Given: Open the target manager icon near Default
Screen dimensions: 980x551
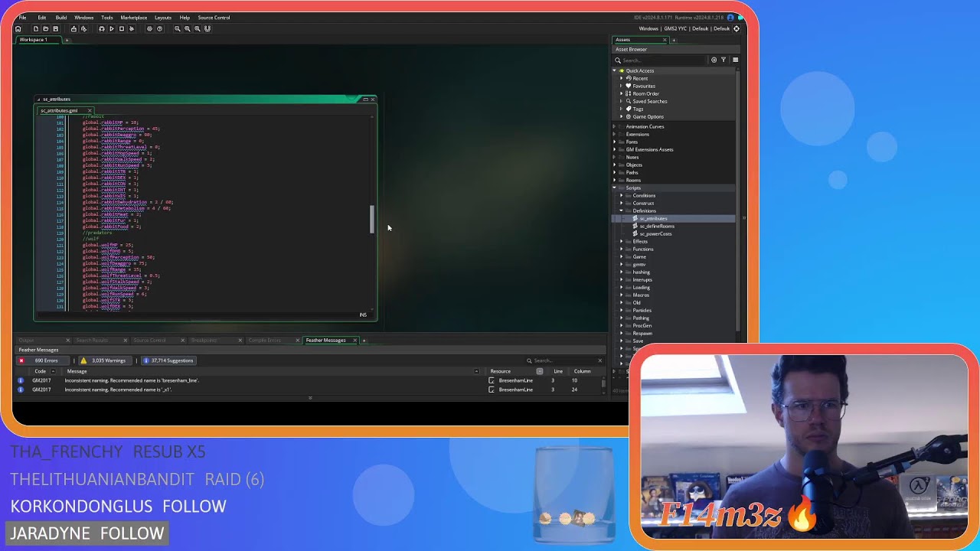Looking at the screenshot, I should pyautogui.click(x=737, y=28).
